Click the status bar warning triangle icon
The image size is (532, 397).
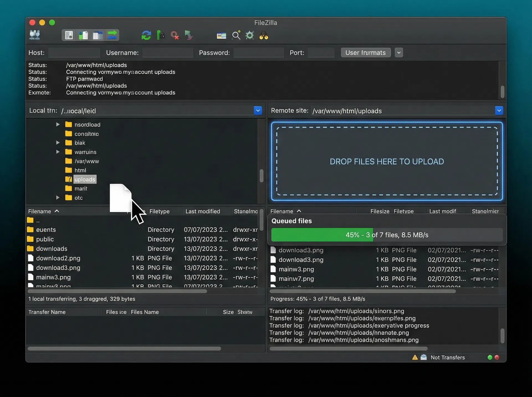[x=415, y=357]
